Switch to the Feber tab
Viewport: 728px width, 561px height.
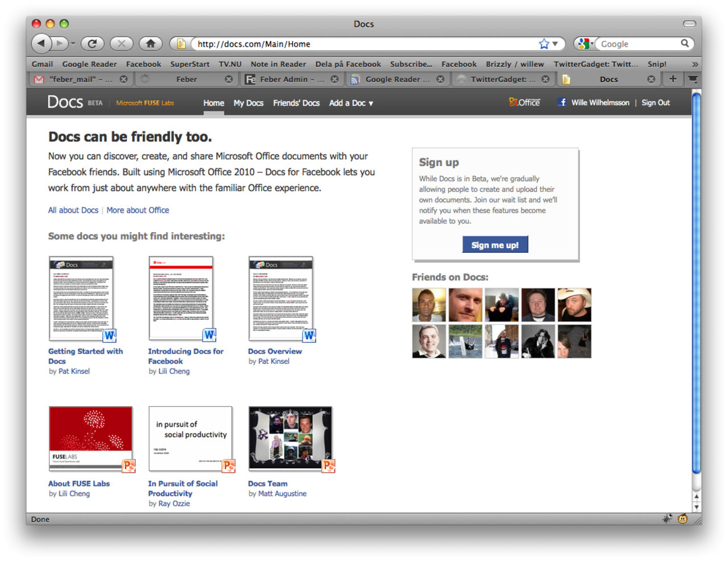(188, 79)
